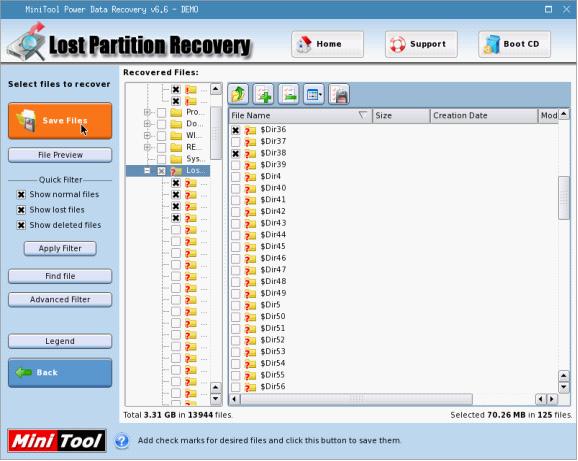Select the $Dir5 row name
This screenshot has height=461, width=578.
click(270, 305)
